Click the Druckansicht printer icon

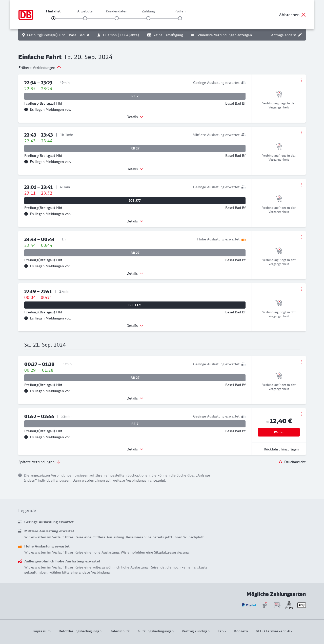coord(280,462)
